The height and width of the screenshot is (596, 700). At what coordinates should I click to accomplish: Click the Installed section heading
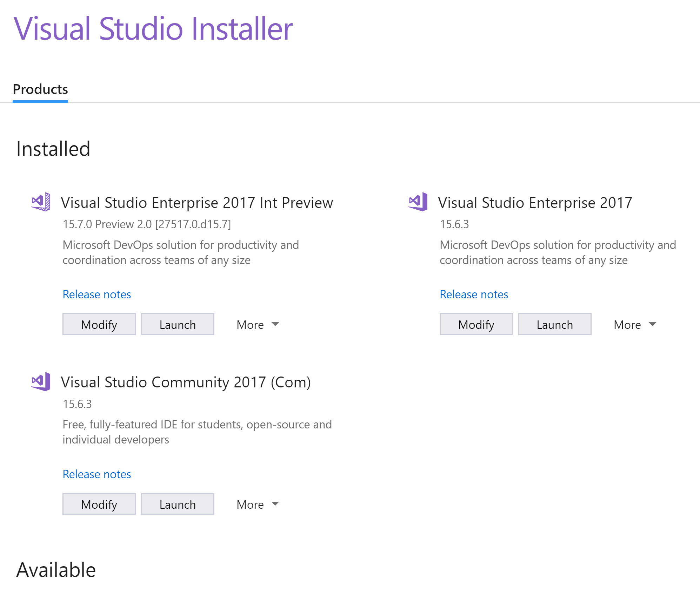pyautogui.click(x=53, y=149)
